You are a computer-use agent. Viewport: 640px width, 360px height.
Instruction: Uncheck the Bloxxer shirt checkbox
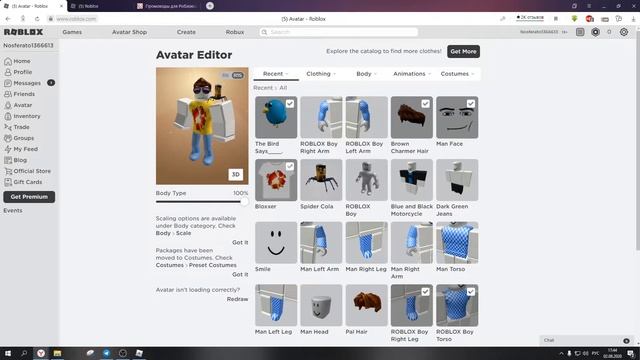290,167
